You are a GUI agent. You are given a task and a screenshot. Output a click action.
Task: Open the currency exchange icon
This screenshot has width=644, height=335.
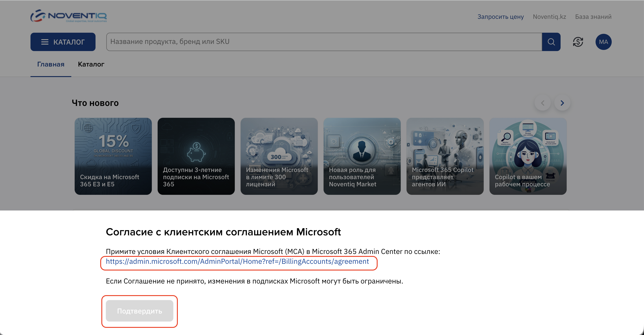pos(578,42)
